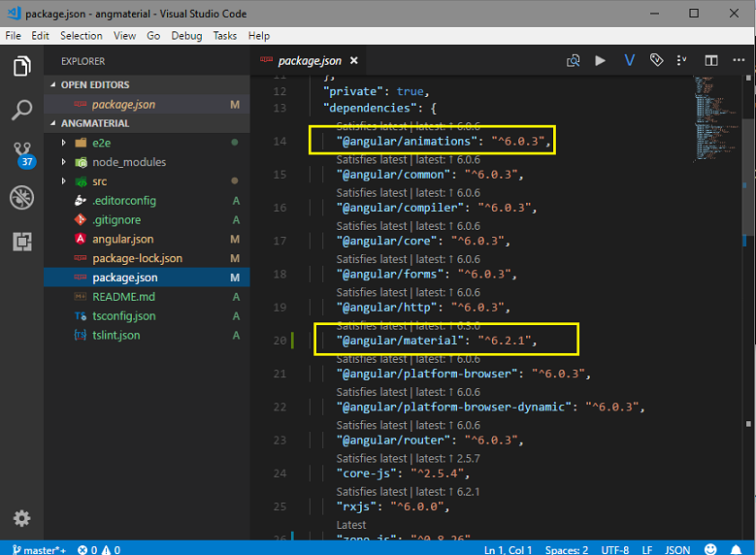
Task: Open the Go menu
Action: tap(153, 36)
